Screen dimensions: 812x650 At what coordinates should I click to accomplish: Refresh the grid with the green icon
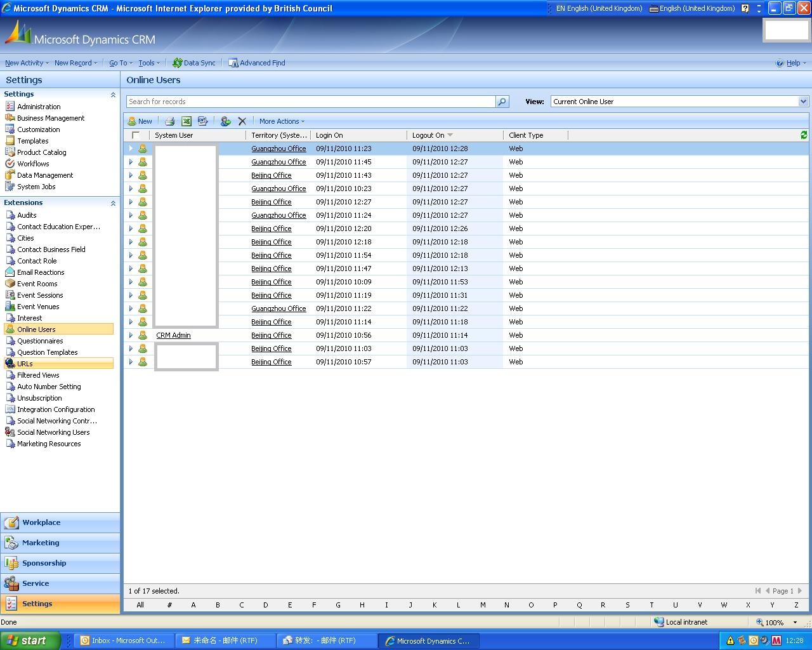pos(804,135)
